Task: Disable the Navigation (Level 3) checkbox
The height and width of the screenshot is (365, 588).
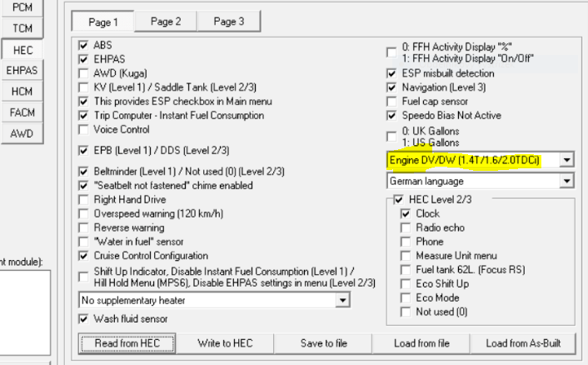Action: point(392,87)
